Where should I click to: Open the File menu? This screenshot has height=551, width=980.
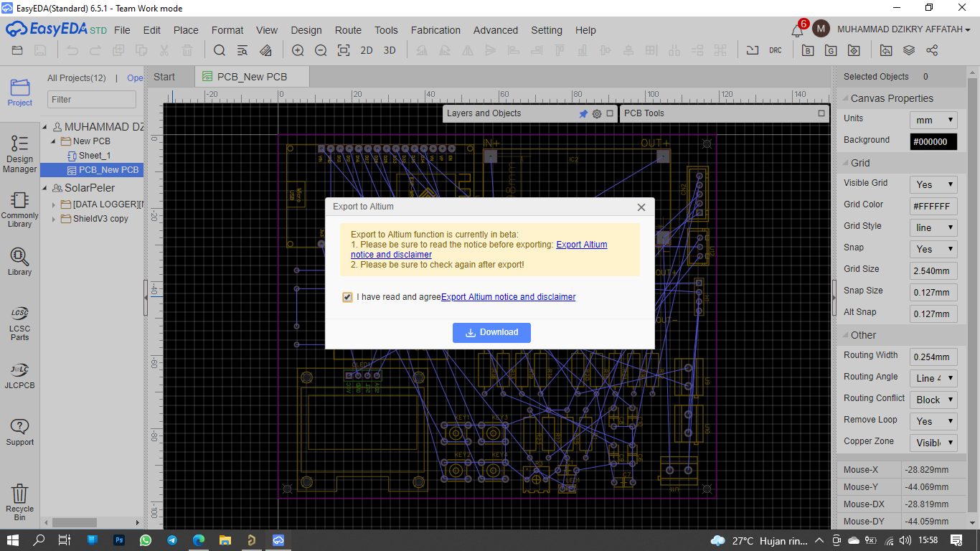pyautogui.click(x=122, y=30)
